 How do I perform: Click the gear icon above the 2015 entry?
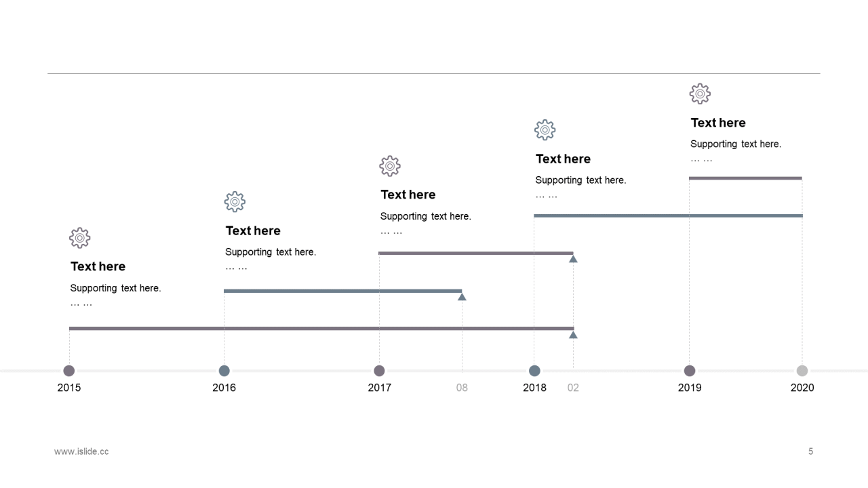point(80,238)
